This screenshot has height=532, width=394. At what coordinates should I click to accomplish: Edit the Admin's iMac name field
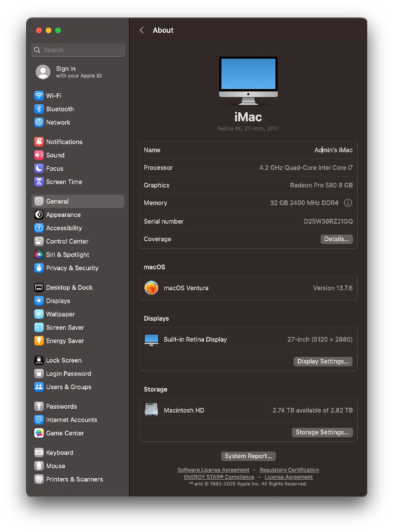pos(333,150)
